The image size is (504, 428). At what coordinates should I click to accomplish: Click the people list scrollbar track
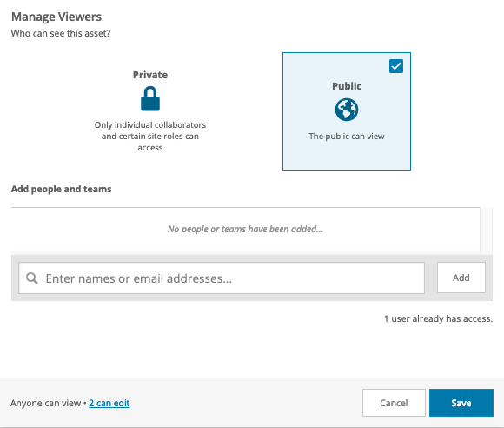coord(487,229)
